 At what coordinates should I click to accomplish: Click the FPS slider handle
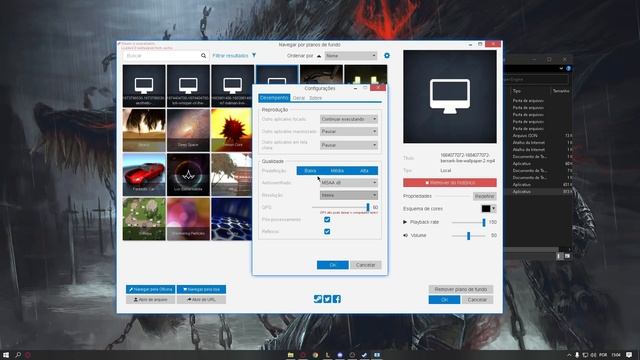coord(368,207)
